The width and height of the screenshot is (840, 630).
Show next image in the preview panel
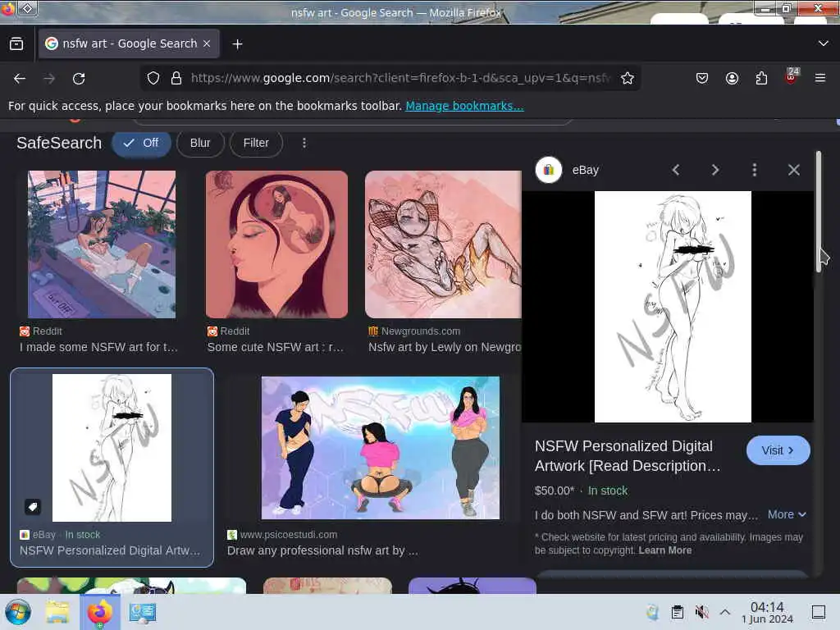(715, 170)
